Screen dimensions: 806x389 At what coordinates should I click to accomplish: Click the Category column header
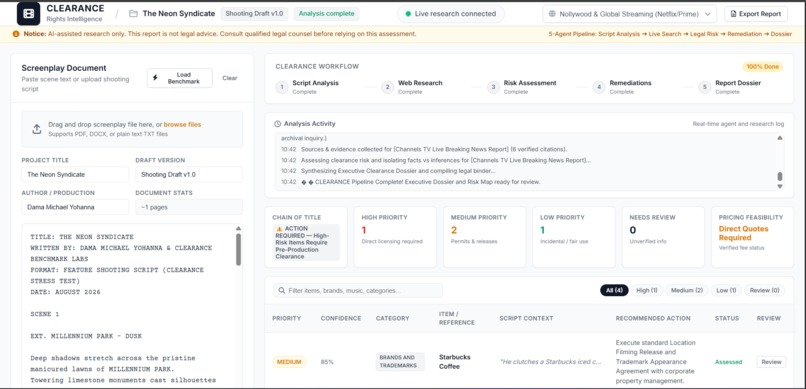pyautogui.click(x=392, y=319)
